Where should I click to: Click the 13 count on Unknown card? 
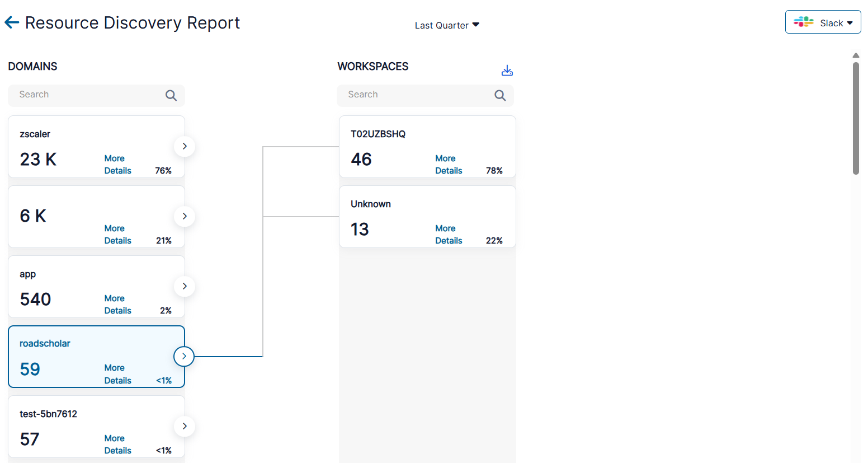tap(360, 230)
